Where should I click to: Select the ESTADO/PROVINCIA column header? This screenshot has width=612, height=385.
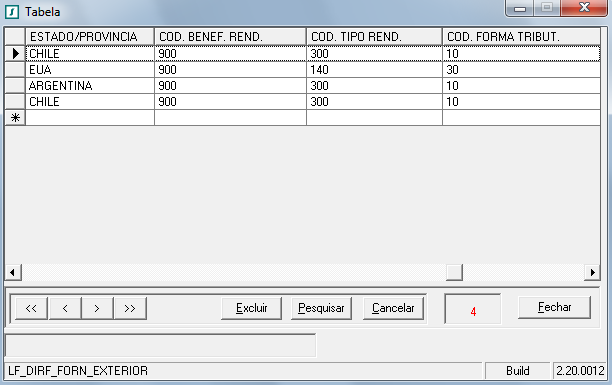[90, 37]
